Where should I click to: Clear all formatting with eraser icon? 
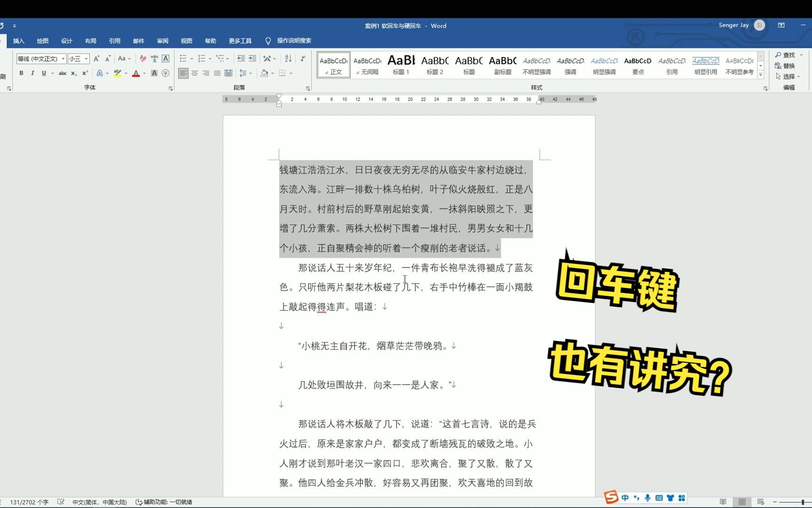tap(143, 59)
